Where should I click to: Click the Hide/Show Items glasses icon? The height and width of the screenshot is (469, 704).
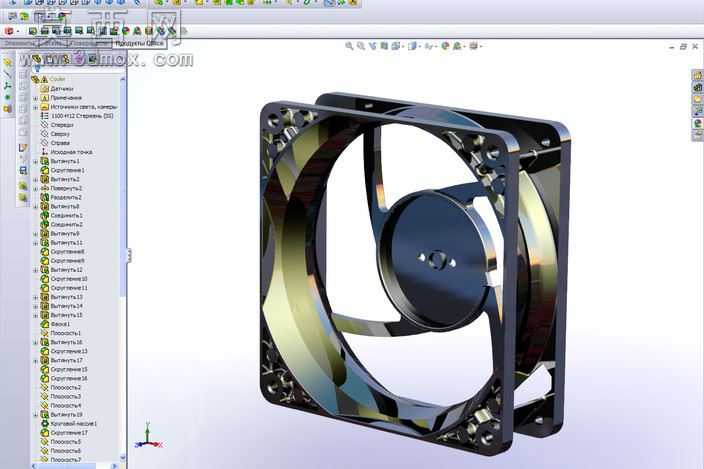(x=428, y=46)
